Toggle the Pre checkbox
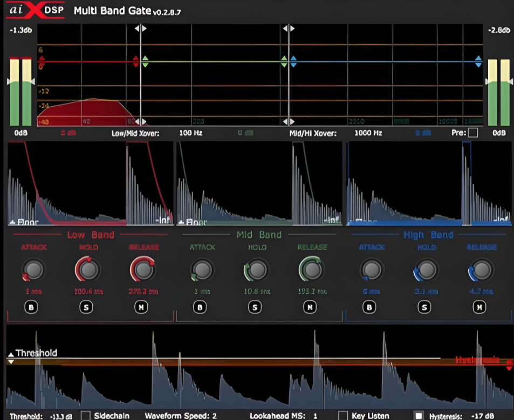Viewport: 514px width, 420px height. (472, 133)
